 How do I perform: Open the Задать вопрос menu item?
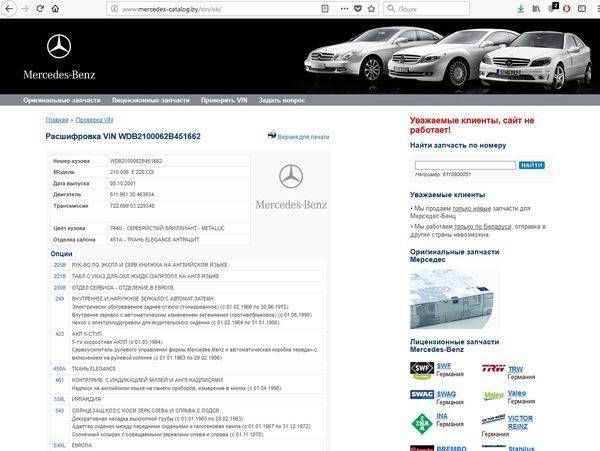(x=282, y=100)
